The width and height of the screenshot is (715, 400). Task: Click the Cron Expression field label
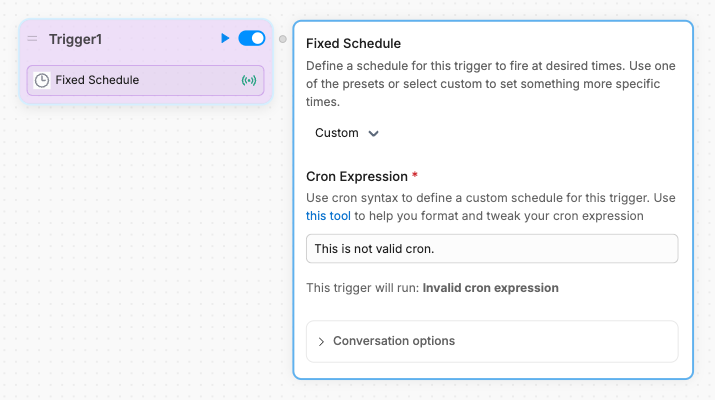(356, 176)
